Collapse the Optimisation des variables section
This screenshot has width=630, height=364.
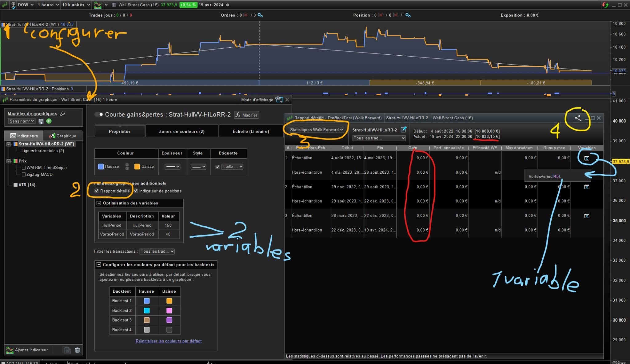coord(99,203)
